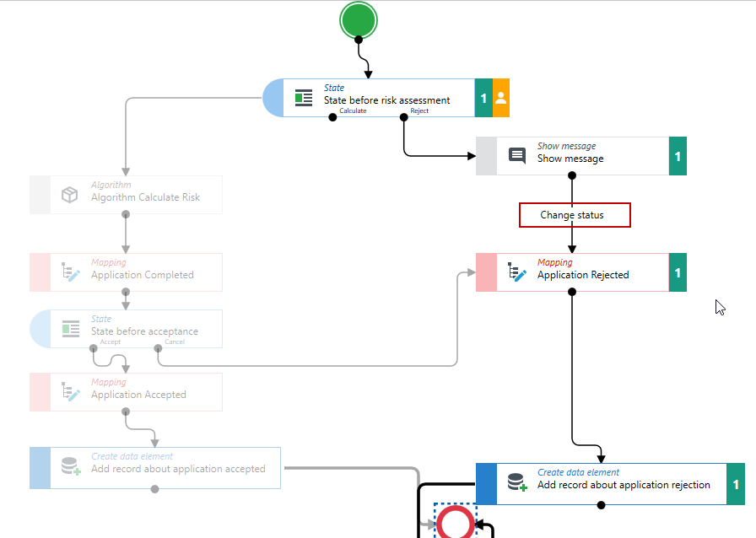Click the blue left strip of the State before risk assessment node
756x538 pixels.
point(273,98)
